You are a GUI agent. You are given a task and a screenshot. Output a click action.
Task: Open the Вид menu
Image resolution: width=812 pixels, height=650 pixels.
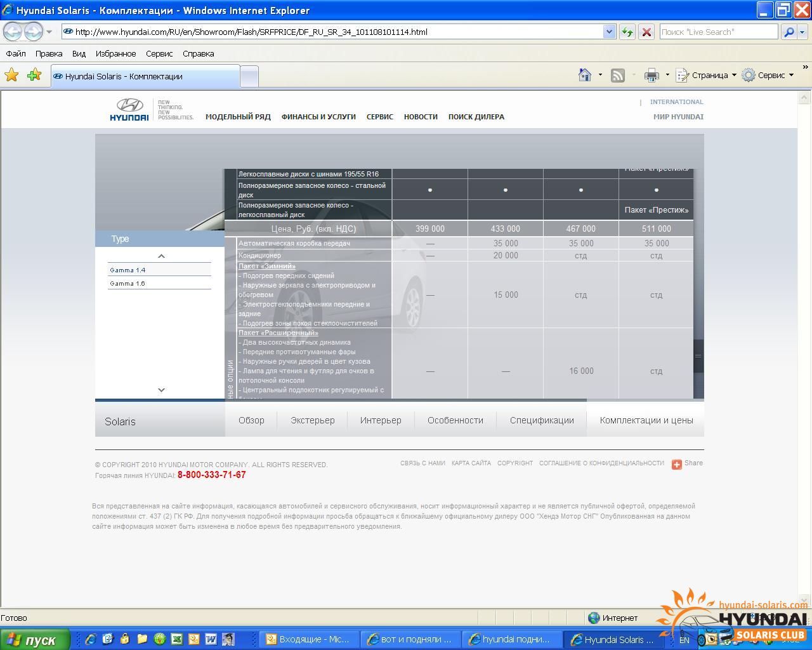coord(79,53)
